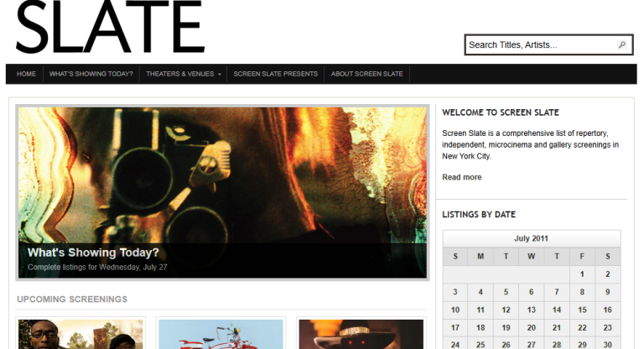
Task: Select July 27 in the calendar
Action: pyautogui.click(x=531, y=344)
